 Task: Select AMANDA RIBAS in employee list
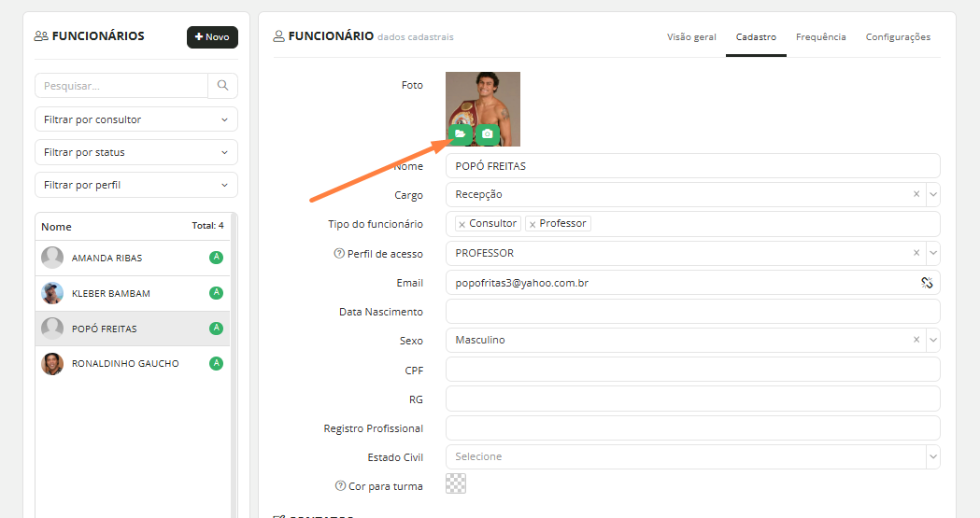pyautogui.click(x=133, y=258)
